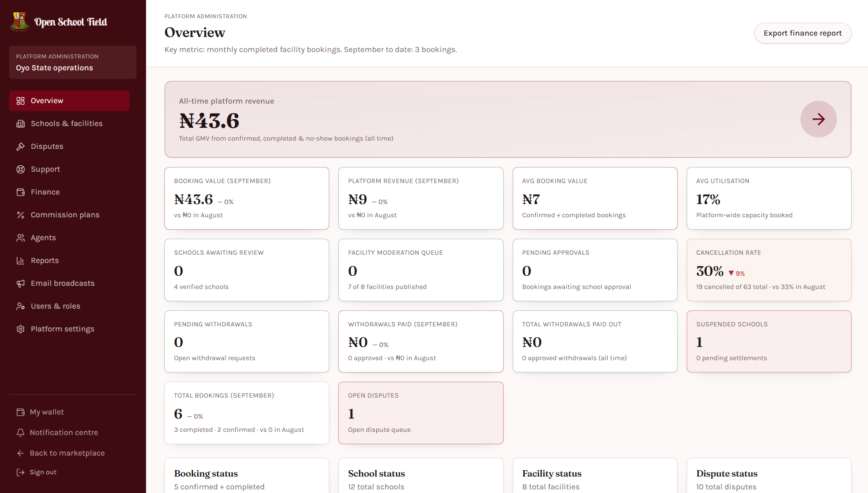Click the Open School Field crest logo
The height and width of the screenshot is (493, 868).
point(19,21)
